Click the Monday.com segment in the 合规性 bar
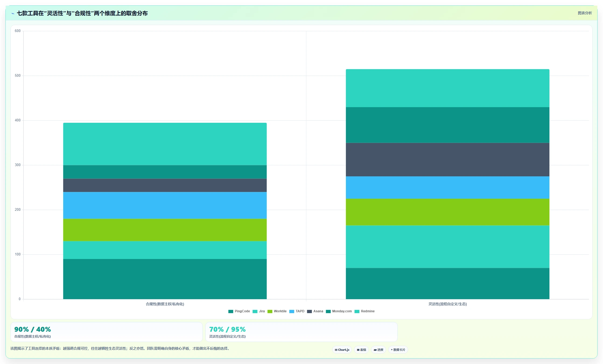603x364 pixels. (x=165, y=172)
